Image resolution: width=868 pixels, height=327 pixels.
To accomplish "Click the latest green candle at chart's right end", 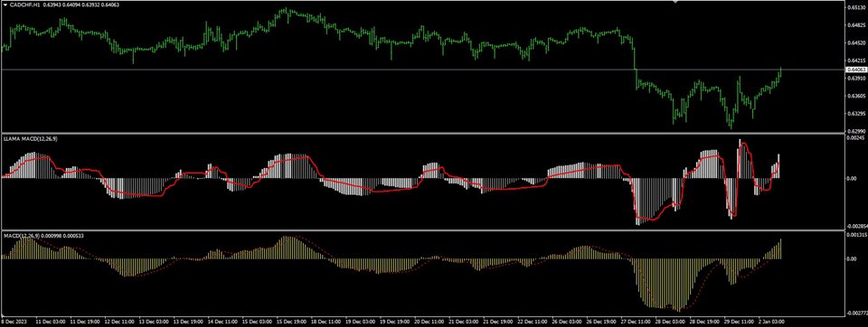I will 780,72.
